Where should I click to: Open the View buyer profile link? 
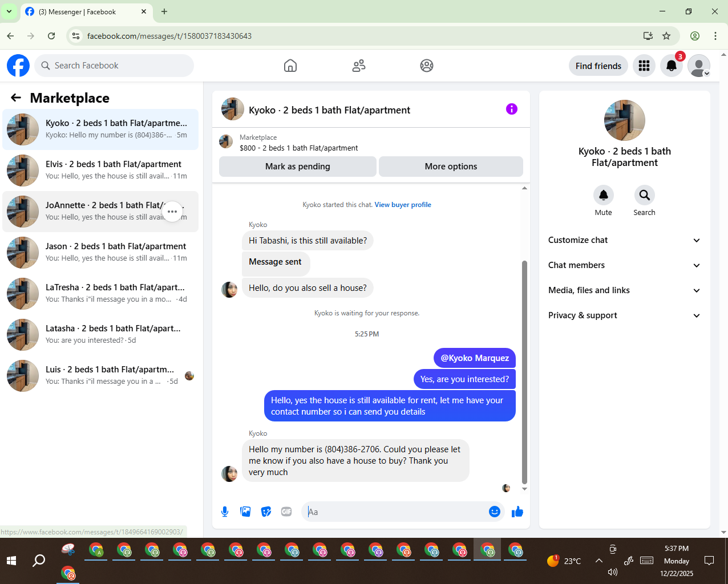pos(403,205)
